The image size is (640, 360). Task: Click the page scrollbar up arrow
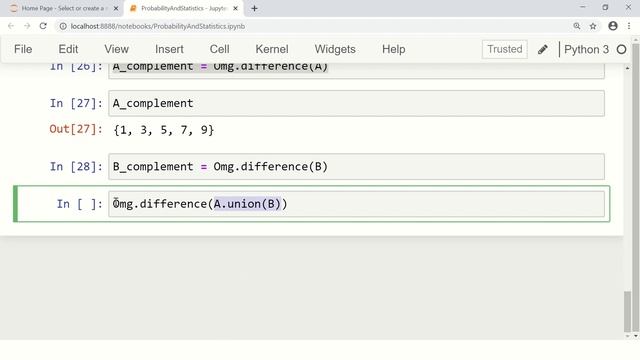coord(636,40)
